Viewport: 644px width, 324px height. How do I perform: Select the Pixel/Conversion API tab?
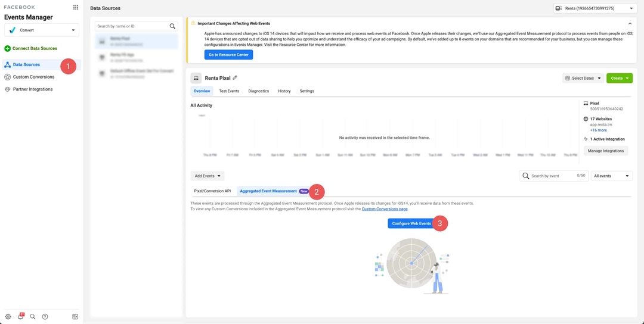coord(212,191)
